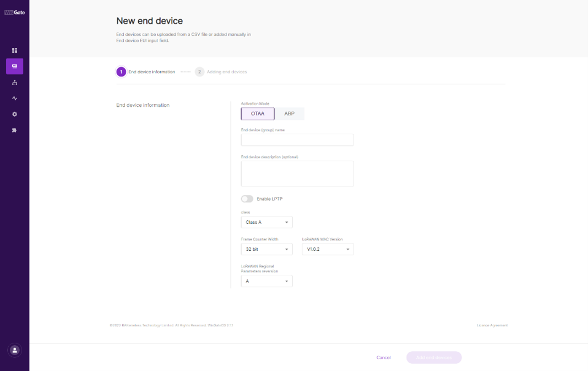This screenshot has width=588, height=371.
Task: Open the settings gear icon in sidebar
Action: 15,114
